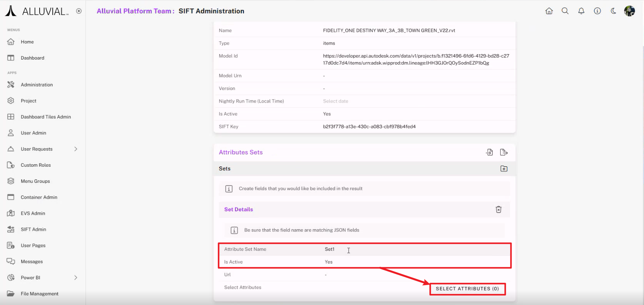Viewport: 644px width, 305px height.
Task: Delete the set using trash icon
Action: (x=499, y=209)
